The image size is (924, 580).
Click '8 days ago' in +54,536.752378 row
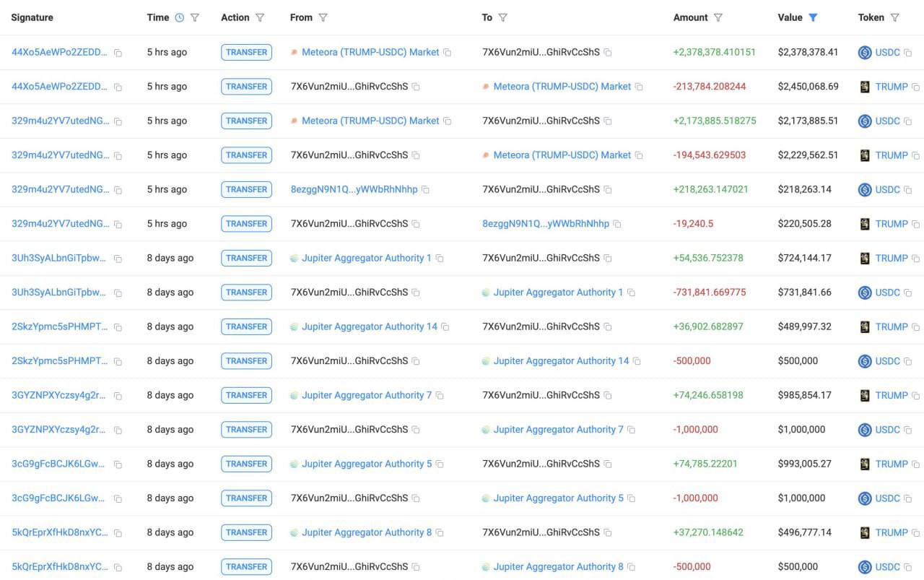click(x=170, y=258)
